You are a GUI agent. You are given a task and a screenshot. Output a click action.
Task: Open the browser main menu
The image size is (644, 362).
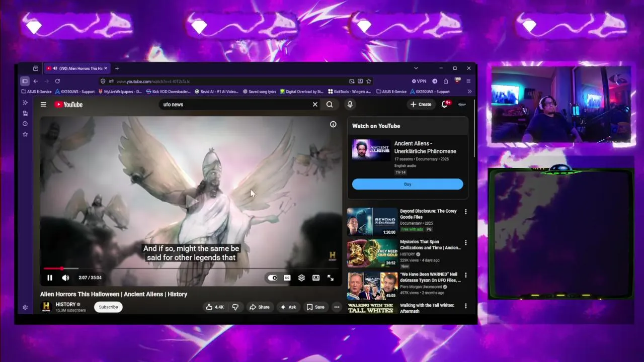click(x=468, y=81)
